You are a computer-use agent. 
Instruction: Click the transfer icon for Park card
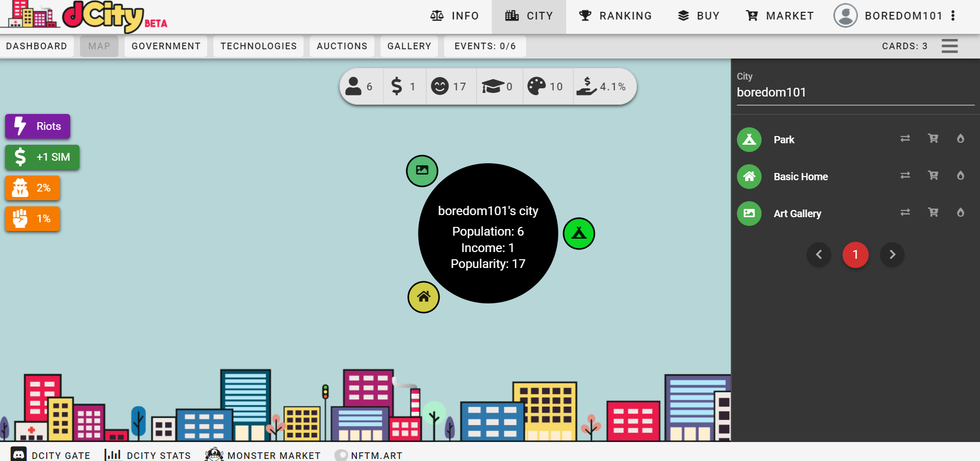905,139
